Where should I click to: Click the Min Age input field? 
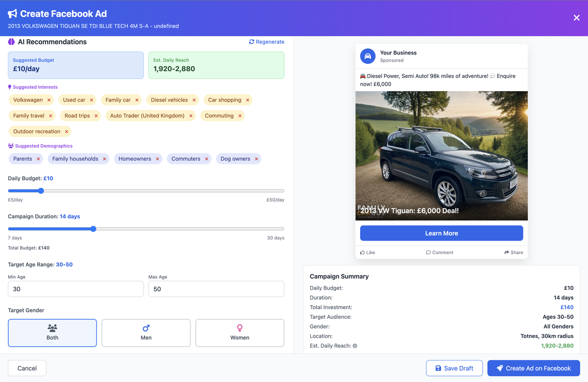pos(75,288)
